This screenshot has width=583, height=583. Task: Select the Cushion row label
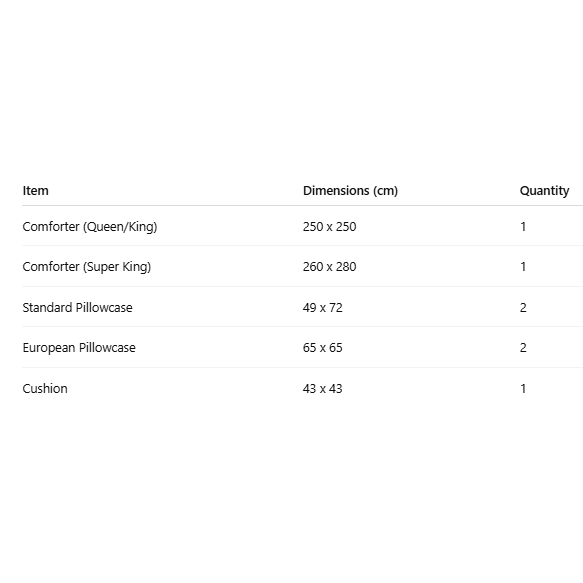pyautogui.click(x=45, y=389)
